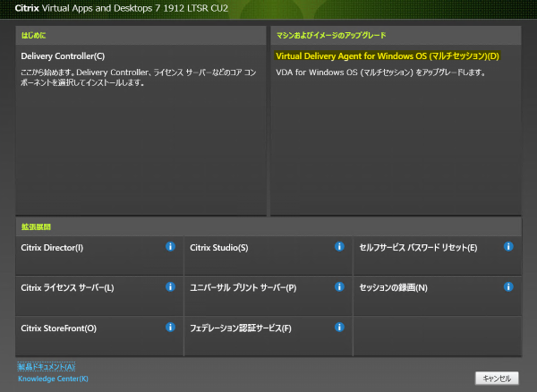Image resolution: width=537 pixels, height=392 pixels.
Task: Click the 拡張展開 section header
Action: [36, 226]
